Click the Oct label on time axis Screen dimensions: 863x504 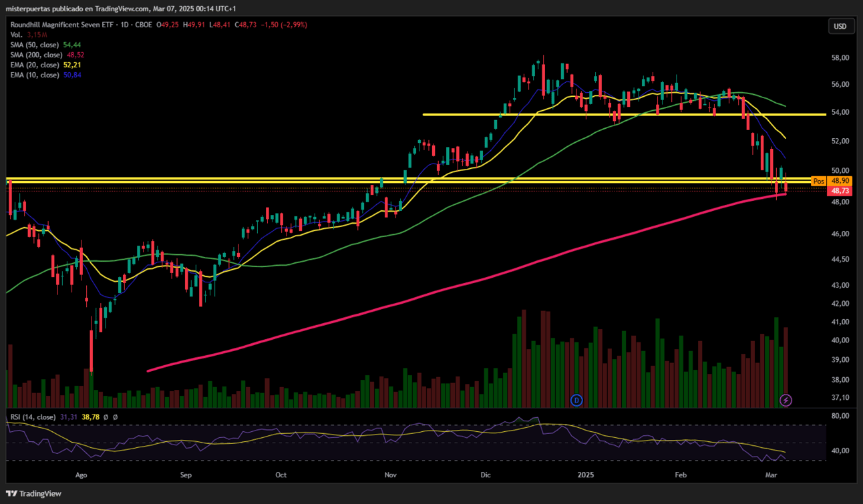[x=281, y=475]
